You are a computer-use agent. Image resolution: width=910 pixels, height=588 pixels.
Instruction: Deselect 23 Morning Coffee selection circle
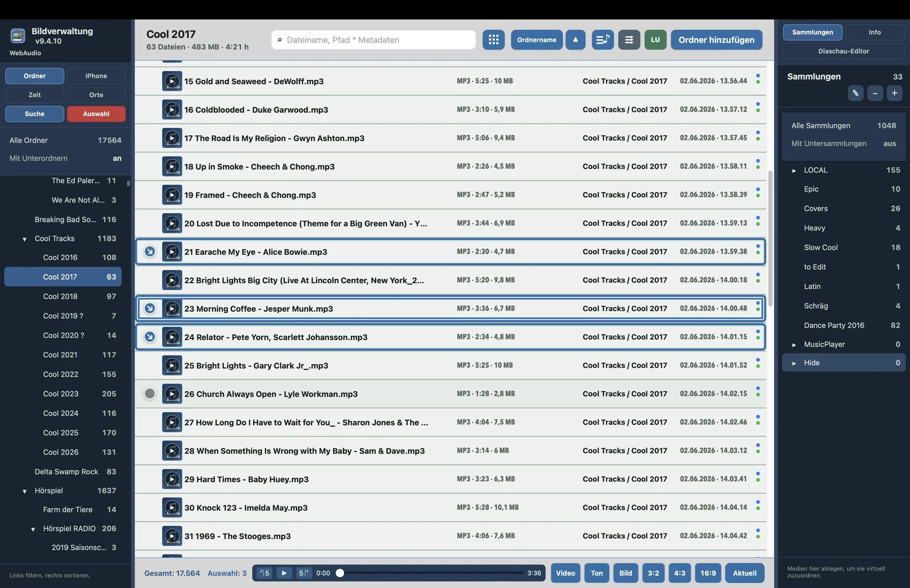click(x=150, y=308)
